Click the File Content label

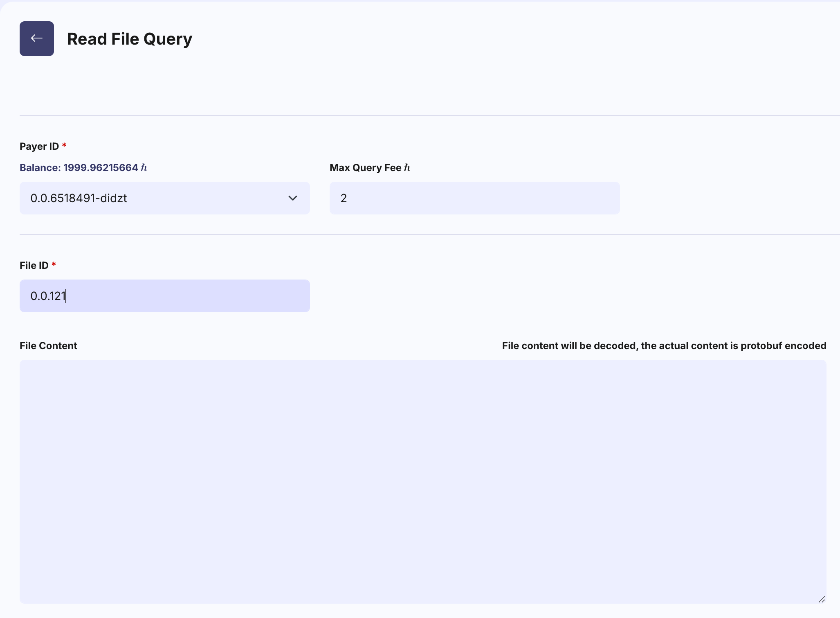48,346
